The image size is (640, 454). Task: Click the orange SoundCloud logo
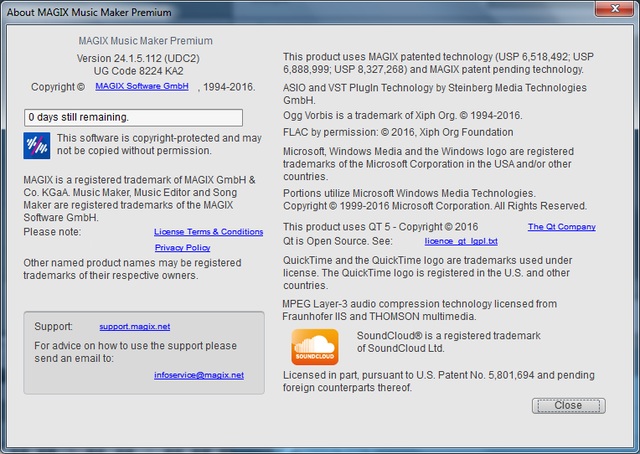tap(314, 346)
